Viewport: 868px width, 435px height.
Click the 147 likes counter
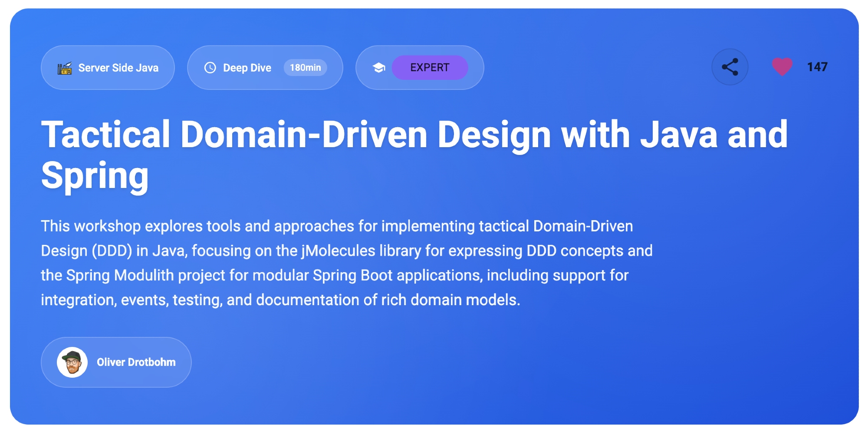(x=817, y=67)
